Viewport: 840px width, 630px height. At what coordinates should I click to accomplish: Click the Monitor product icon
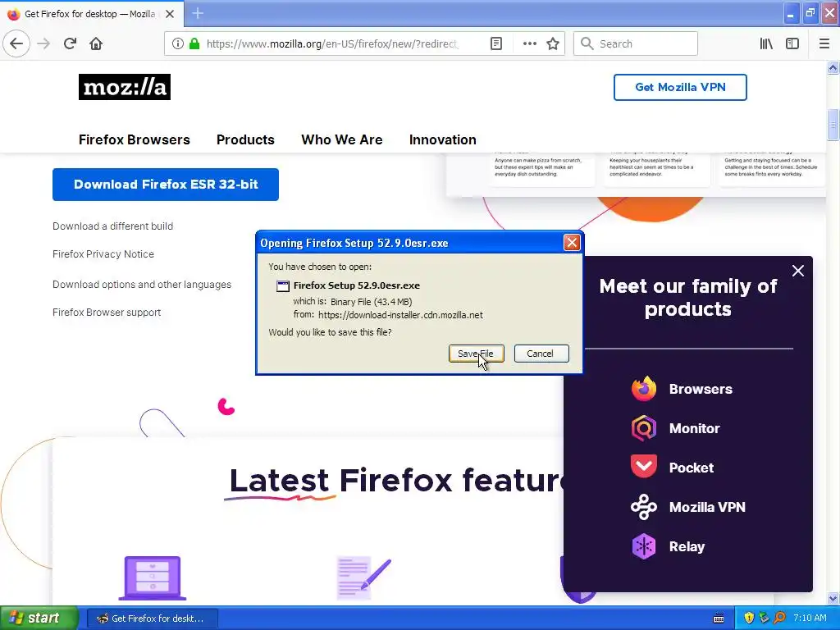(643, 428)
